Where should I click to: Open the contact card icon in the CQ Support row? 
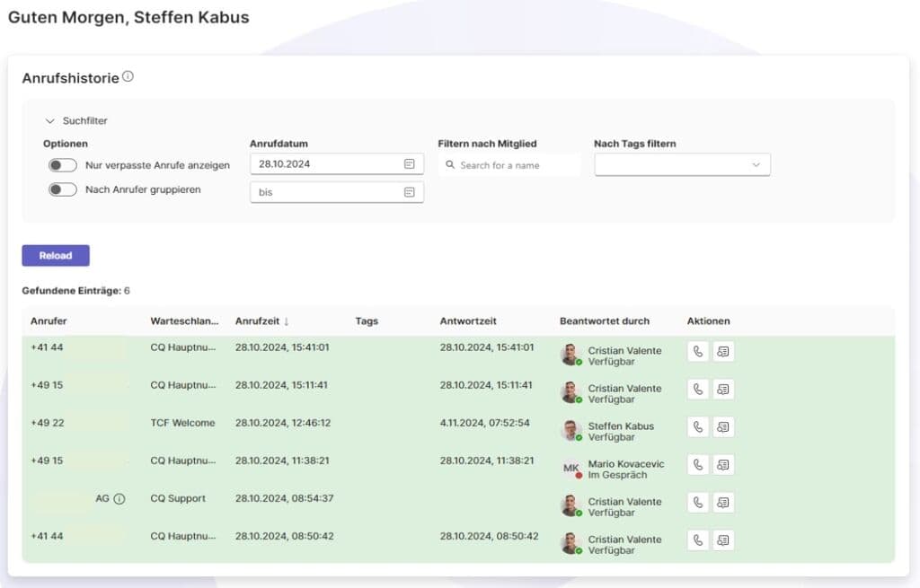point(723,503)
